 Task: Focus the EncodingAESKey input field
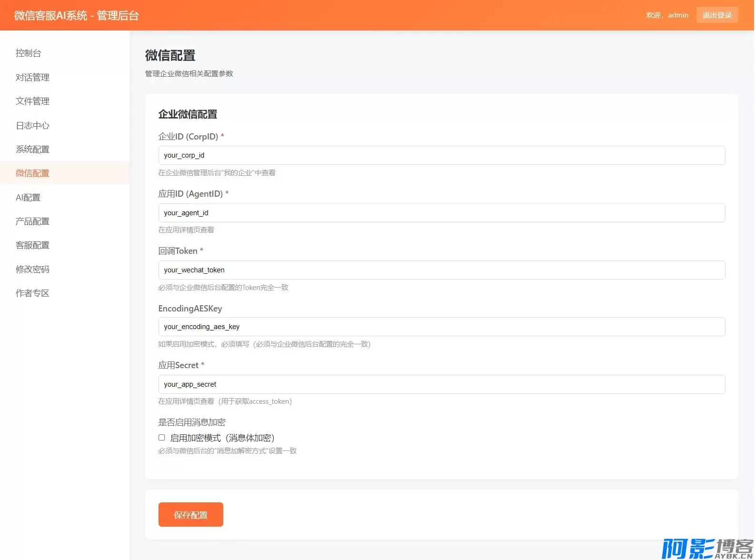pos(441,327)
